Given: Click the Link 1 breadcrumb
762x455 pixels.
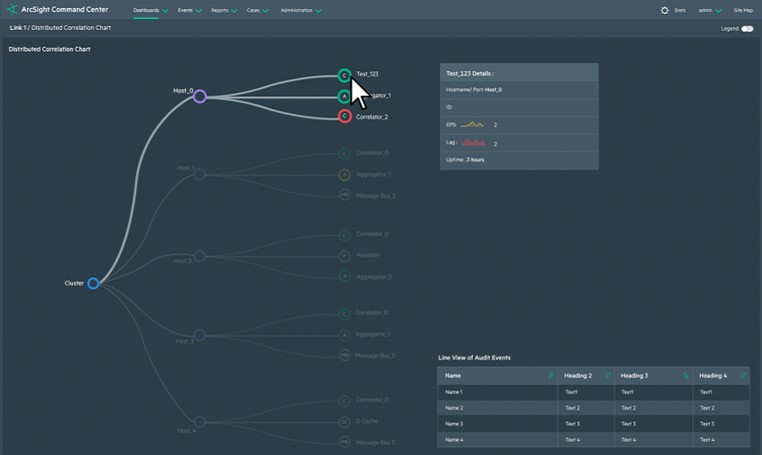Looking at the screenshot, I should (17, 28).
